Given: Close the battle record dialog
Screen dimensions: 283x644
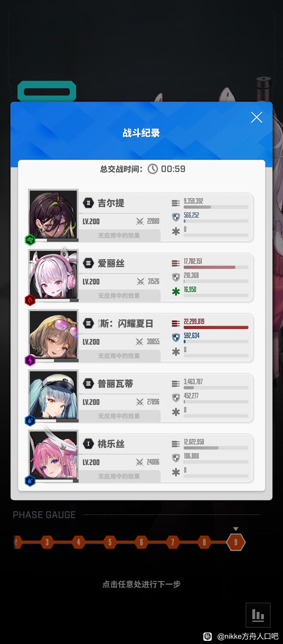Looking at the screenshot, I should [257, 117].
